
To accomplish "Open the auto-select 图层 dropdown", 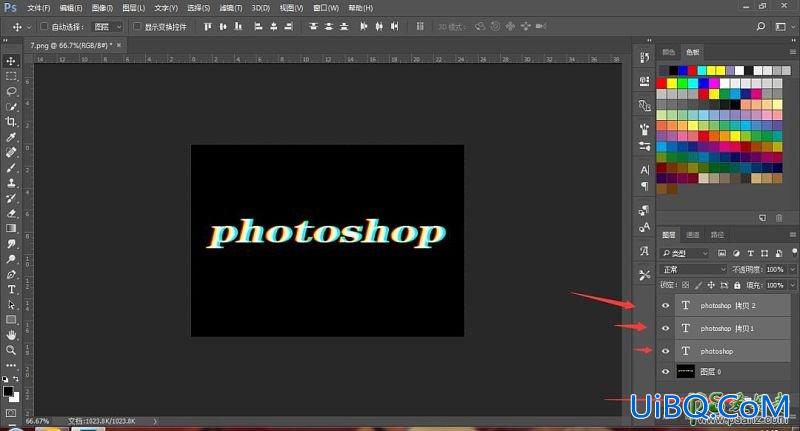I will point(107,27).
